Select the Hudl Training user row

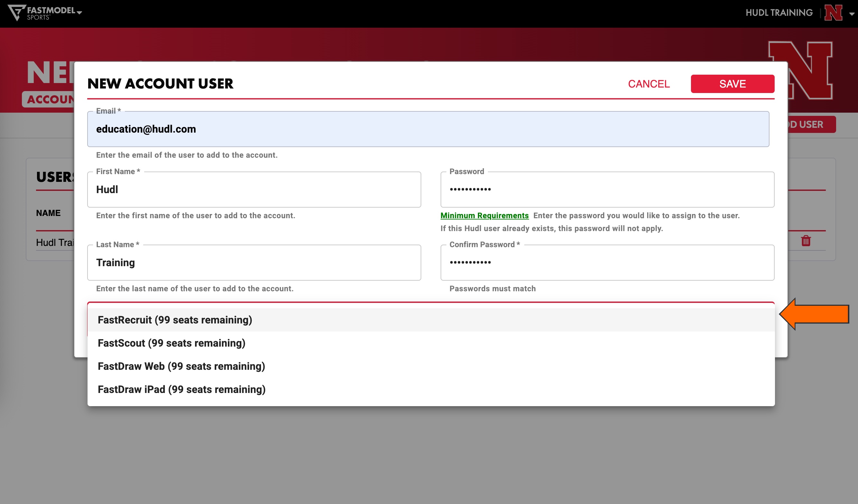tap(55, 242)
